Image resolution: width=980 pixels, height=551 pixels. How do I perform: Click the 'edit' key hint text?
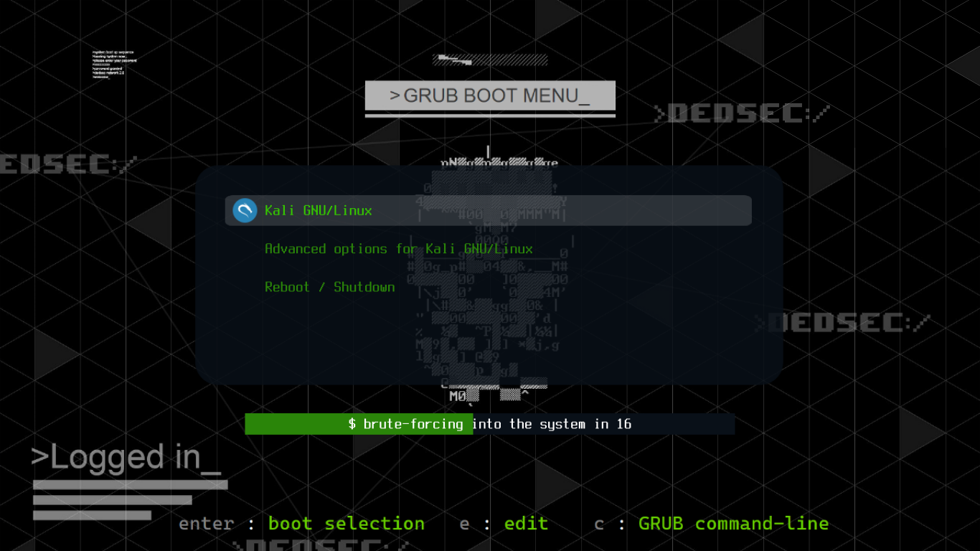tap(526, 524)
